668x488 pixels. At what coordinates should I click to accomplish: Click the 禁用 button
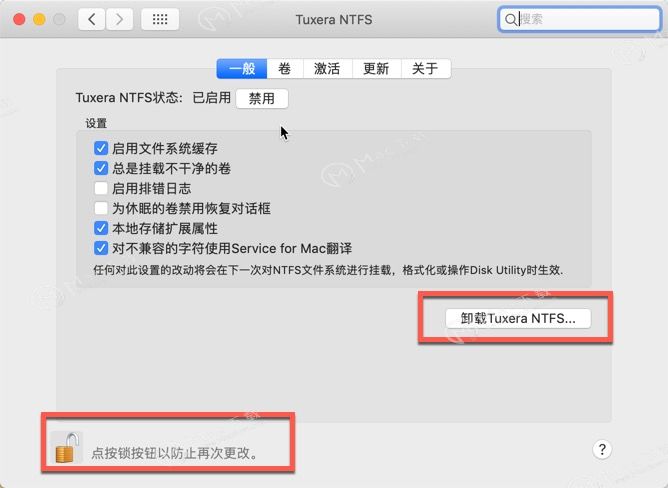click(262, 98)
